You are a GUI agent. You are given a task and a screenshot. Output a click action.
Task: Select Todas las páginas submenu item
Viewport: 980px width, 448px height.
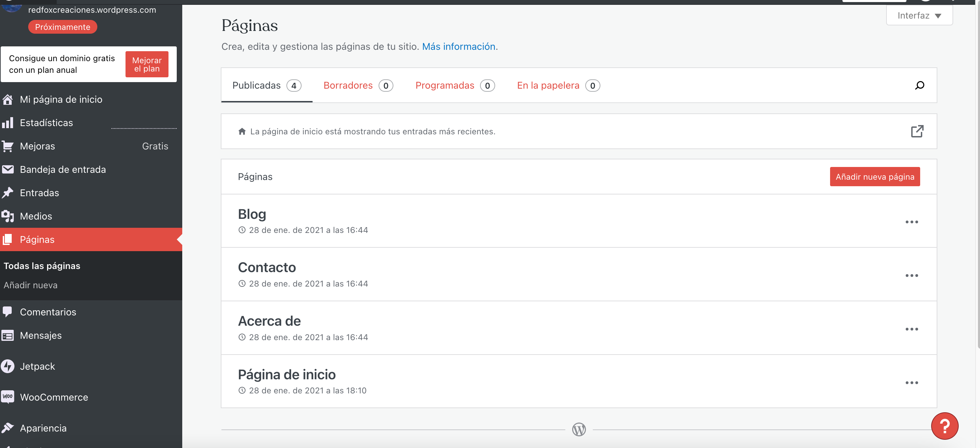pyautogui.click(x=42, y=266)
